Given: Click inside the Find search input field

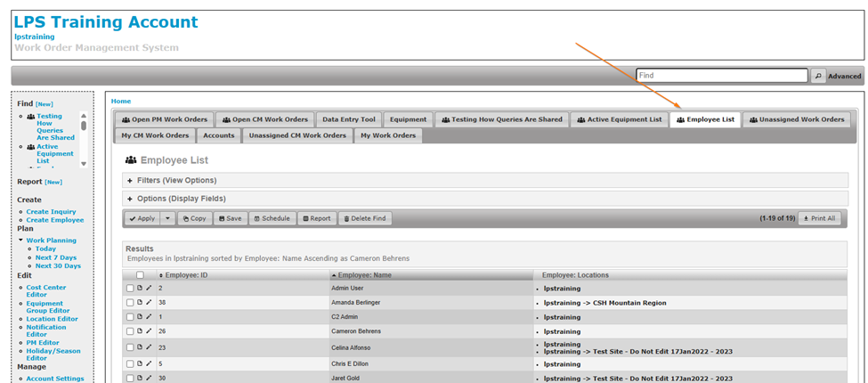Looking at the screenshot, I should 721,77.
